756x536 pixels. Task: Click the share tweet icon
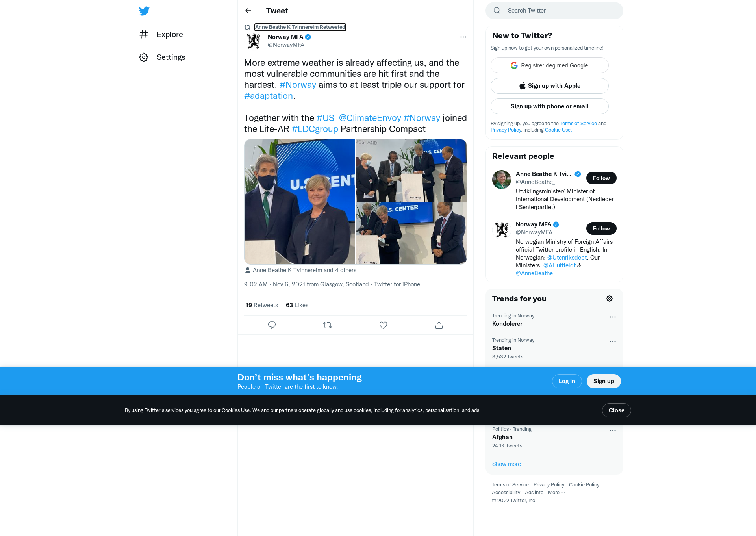[x=439, y=325]
